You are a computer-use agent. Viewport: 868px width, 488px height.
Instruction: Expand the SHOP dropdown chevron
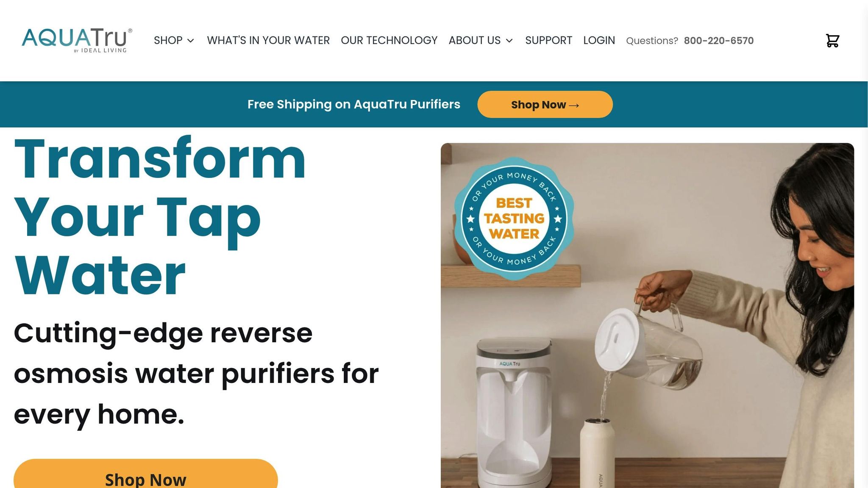(191, 41)
